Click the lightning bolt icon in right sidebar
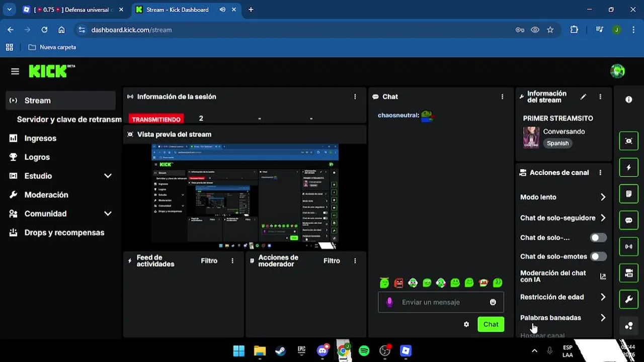The height and width of the screenshot is (362, 644). click(x=628, y=167)
